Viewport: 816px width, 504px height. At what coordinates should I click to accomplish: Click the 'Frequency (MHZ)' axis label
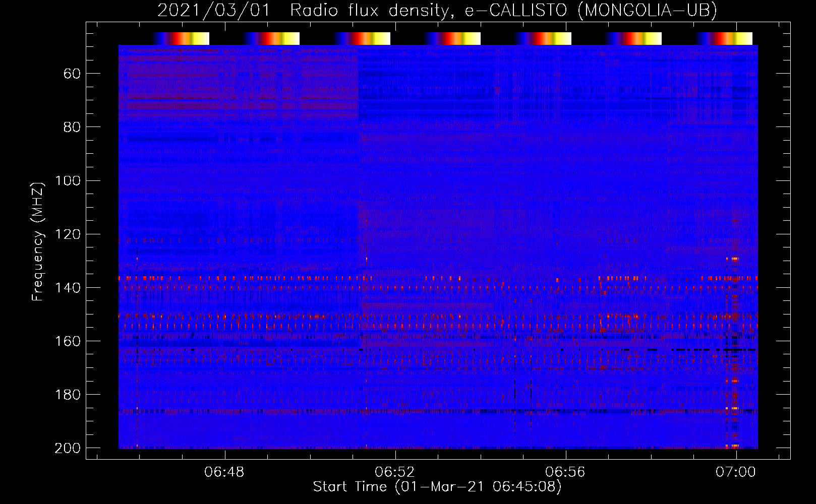pyautogui.click(x=38, y=241)
